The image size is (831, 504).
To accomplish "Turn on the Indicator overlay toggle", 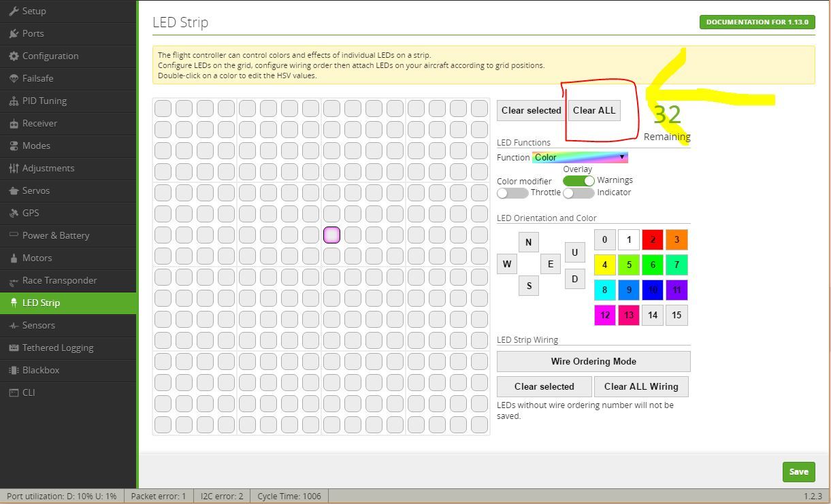I will pyautogui.click(x=579, y=193).
